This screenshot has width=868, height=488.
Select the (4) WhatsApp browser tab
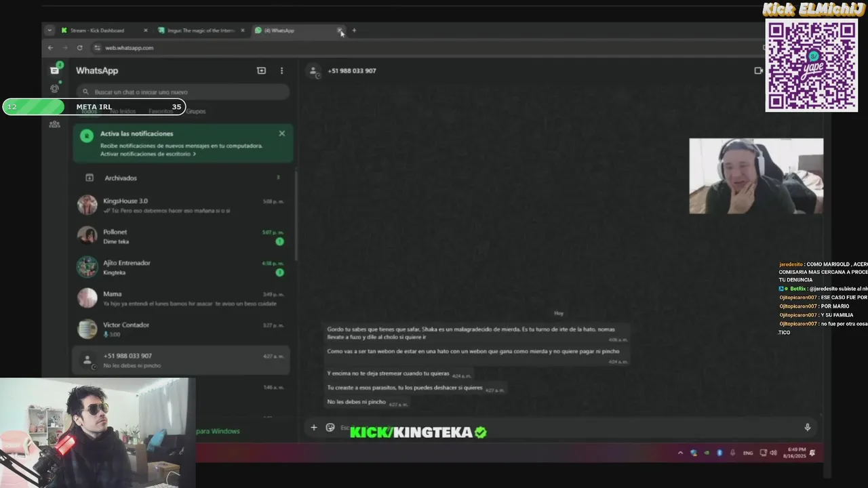pyautogui.click(x=298, y=30)
